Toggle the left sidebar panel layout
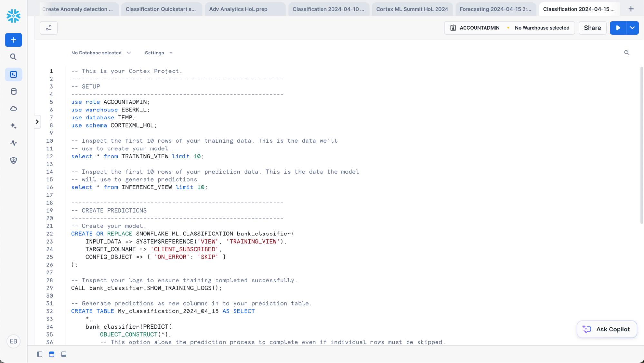644x363 pixels. pos(40,354)
